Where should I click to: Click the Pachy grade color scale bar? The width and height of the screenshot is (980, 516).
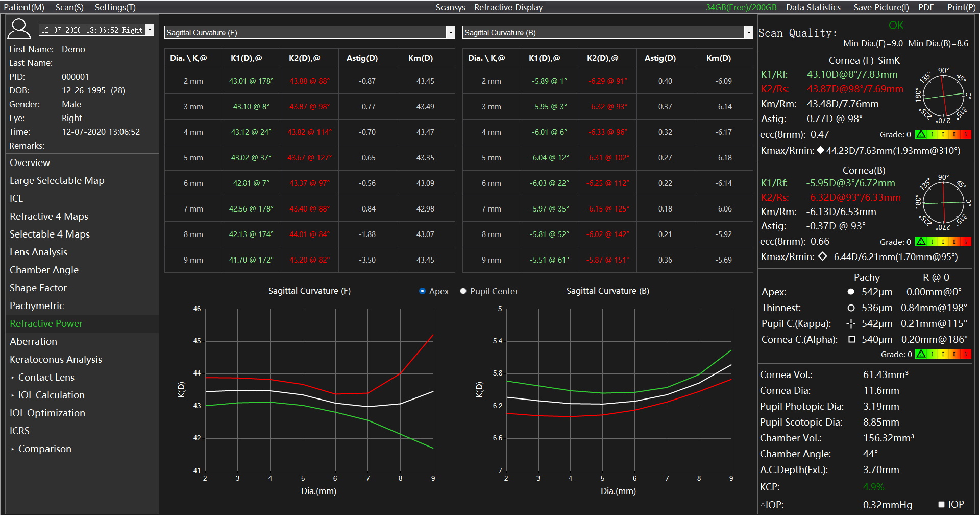tap(943, 354)
